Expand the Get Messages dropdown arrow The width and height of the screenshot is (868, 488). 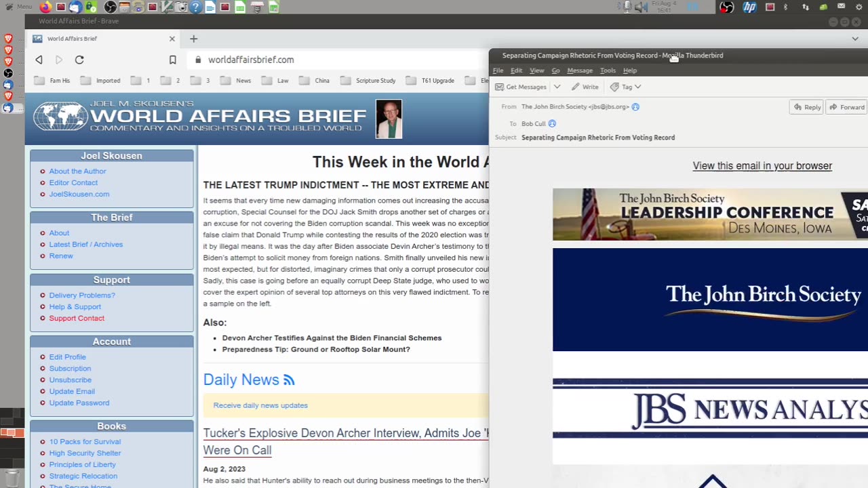557,87
